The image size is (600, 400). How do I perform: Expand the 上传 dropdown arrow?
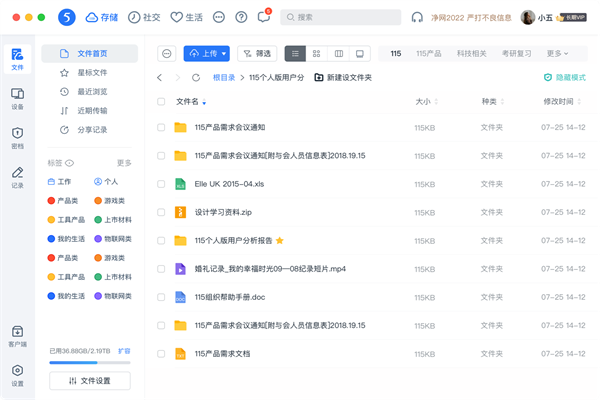(224, 54)
